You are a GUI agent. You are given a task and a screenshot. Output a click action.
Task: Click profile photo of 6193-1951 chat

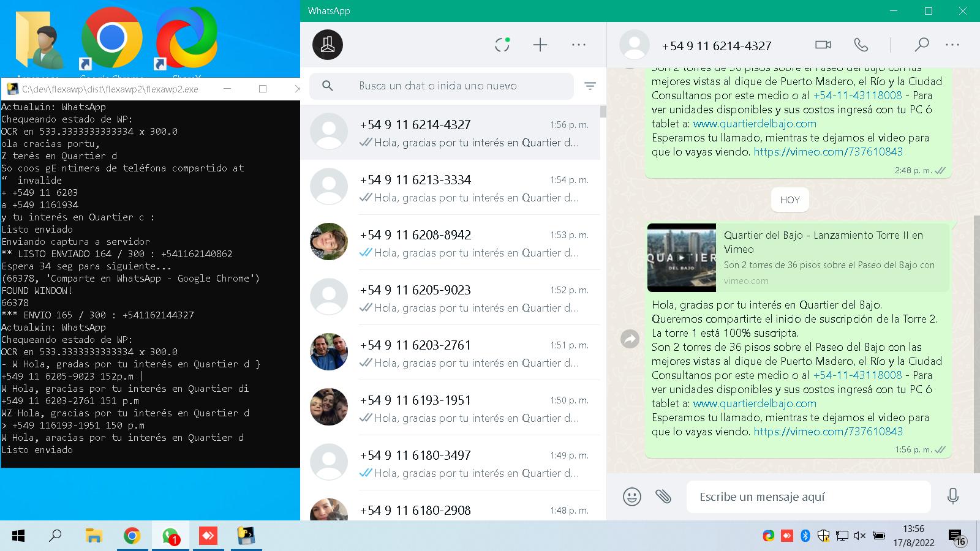click(329, 407)
